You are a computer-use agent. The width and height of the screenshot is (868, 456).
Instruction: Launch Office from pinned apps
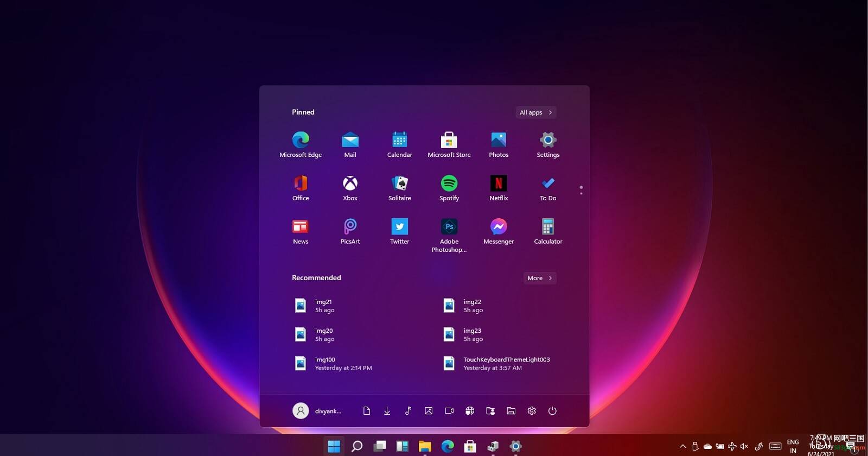click(x=301, y=188)
